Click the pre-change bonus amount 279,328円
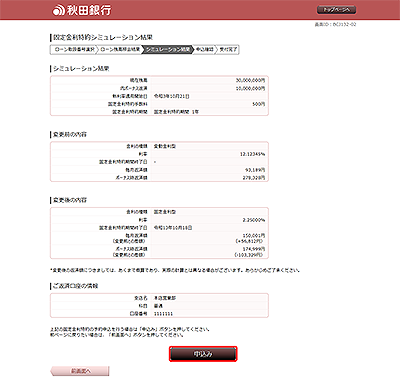 (254, 178)
